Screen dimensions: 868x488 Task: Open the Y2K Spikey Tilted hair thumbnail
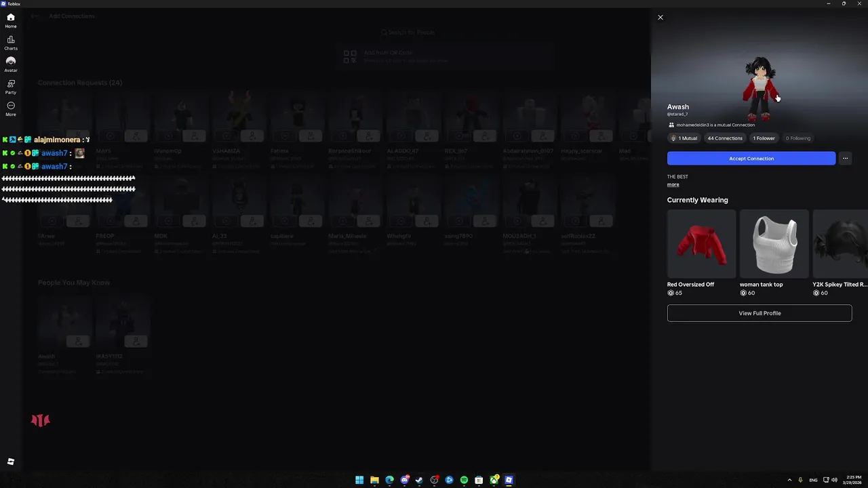840,244
